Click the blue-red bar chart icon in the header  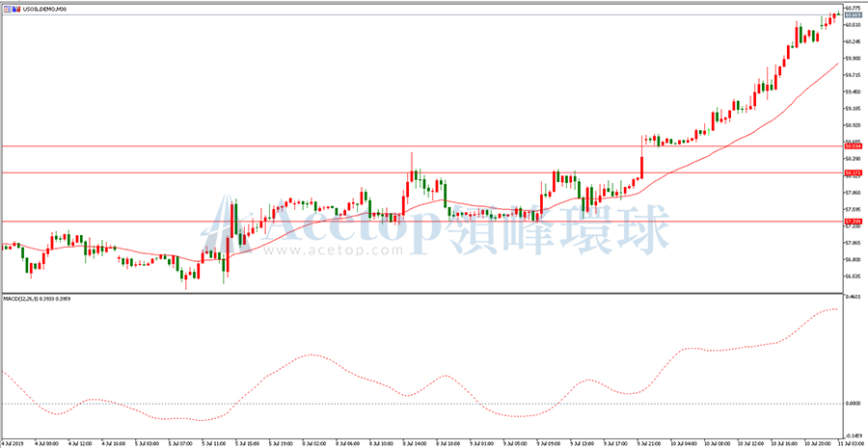tap(14, 10)
